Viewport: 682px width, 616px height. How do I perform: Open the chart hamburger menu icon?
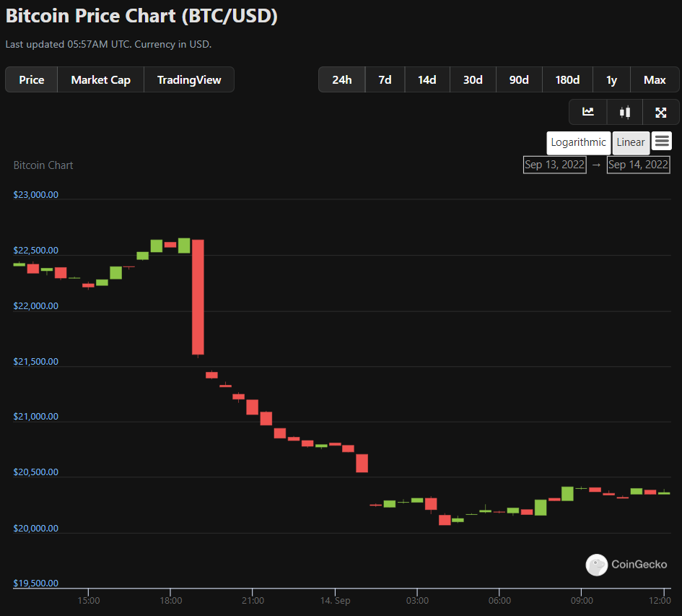pos(662,142)
